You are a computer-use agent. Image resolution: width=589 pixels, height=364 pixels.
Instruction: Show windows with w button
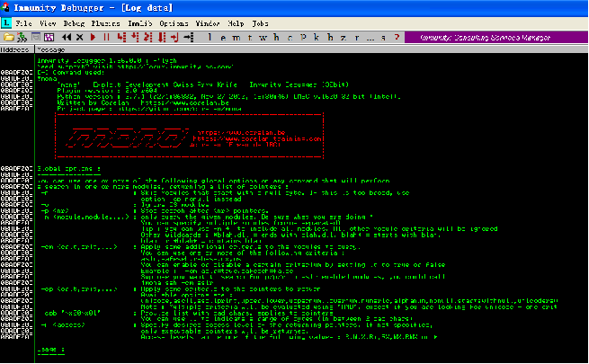coord(263,37)
